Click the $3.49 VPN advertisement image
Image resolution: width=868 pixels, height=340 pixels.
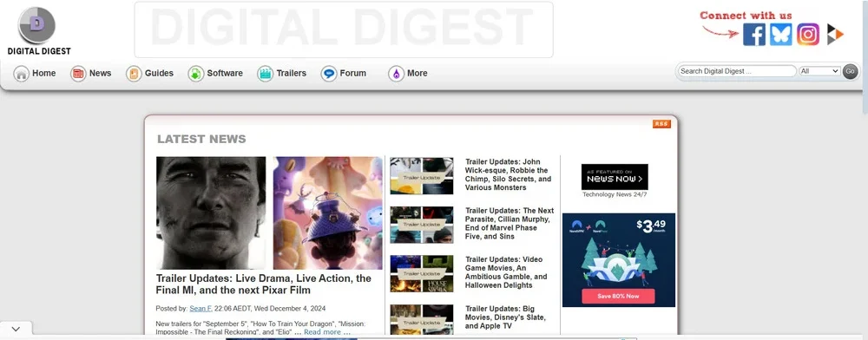click(x=619, y=260)
